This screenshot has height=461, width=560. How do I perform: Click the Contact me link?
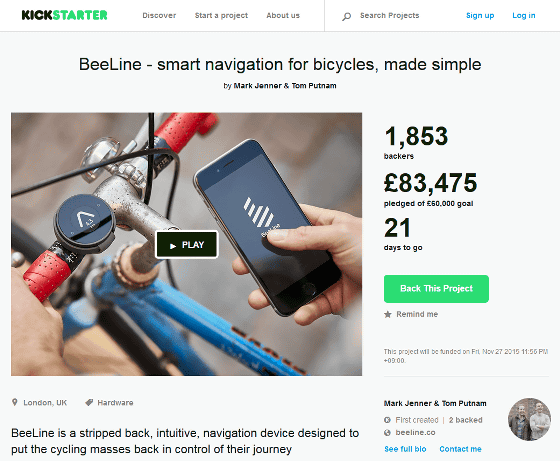(x=460, y=449)
